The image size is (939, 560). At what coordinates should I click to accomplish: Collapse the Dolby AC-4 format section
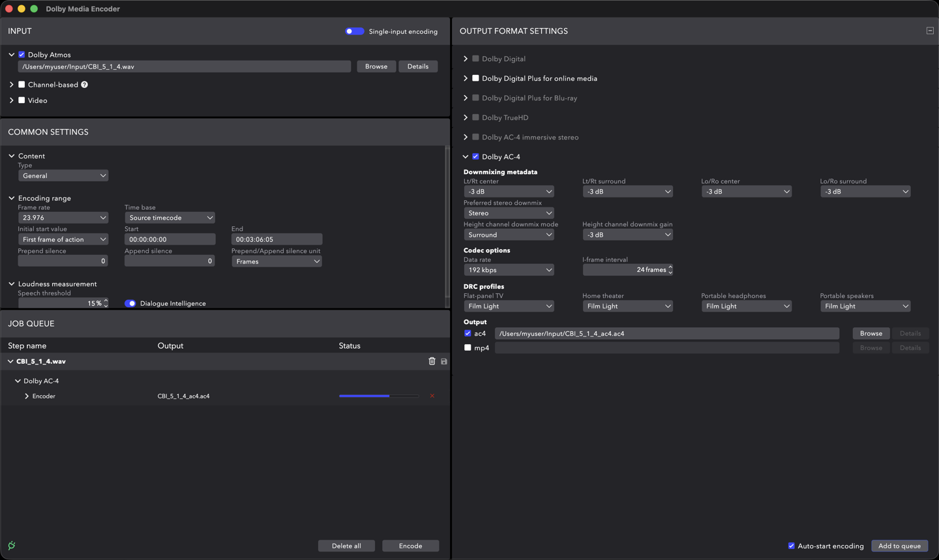466,156
